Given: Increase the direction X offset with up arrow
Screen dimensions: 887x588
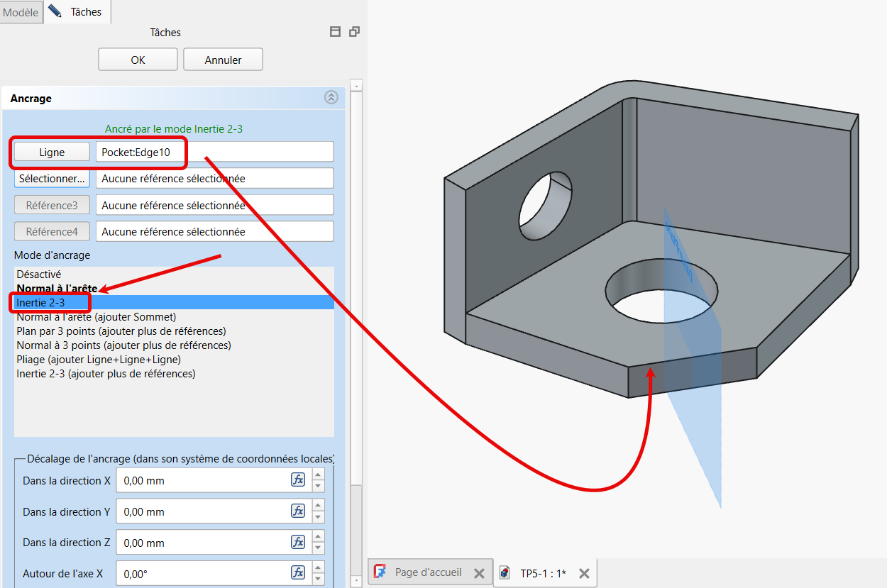Looking at the screenshot, I should (x=319, y=475).
